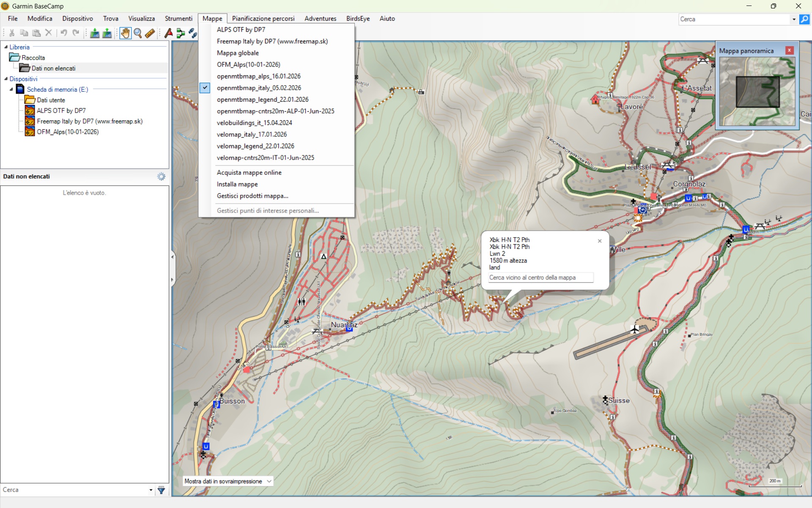Collapse the Scheda di memoria (E:) node

11,89
